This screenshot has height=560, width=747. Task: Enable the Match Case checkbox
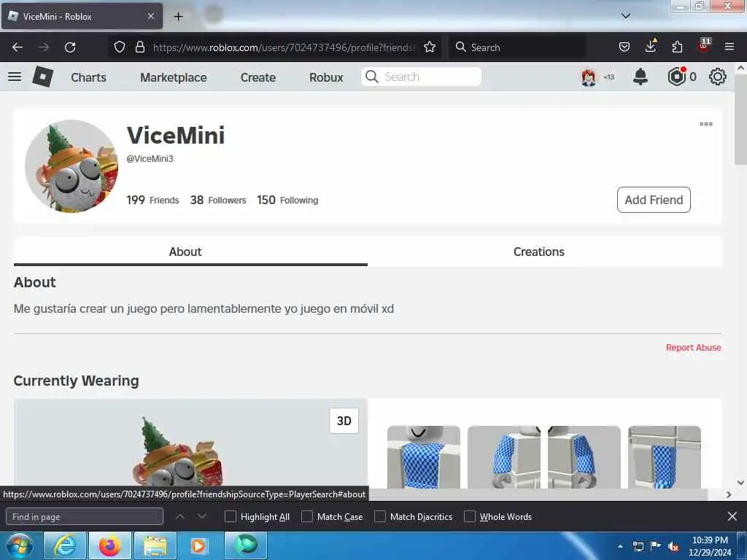coord(307,516)
